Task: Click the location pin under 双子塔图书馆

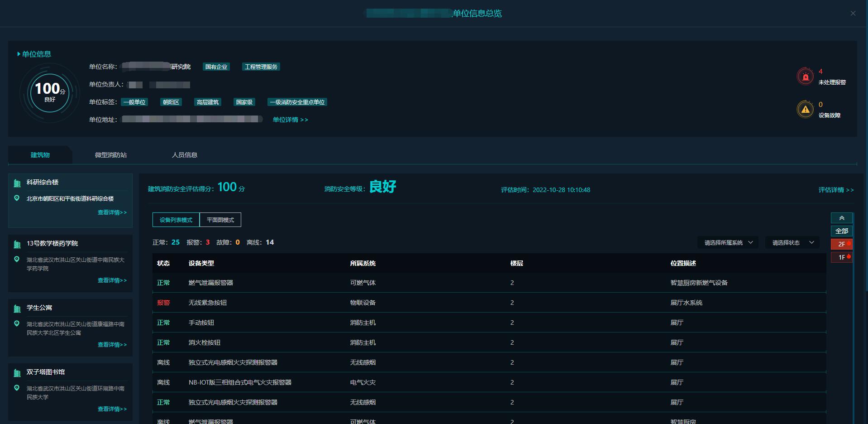Action: coord(17,388)
